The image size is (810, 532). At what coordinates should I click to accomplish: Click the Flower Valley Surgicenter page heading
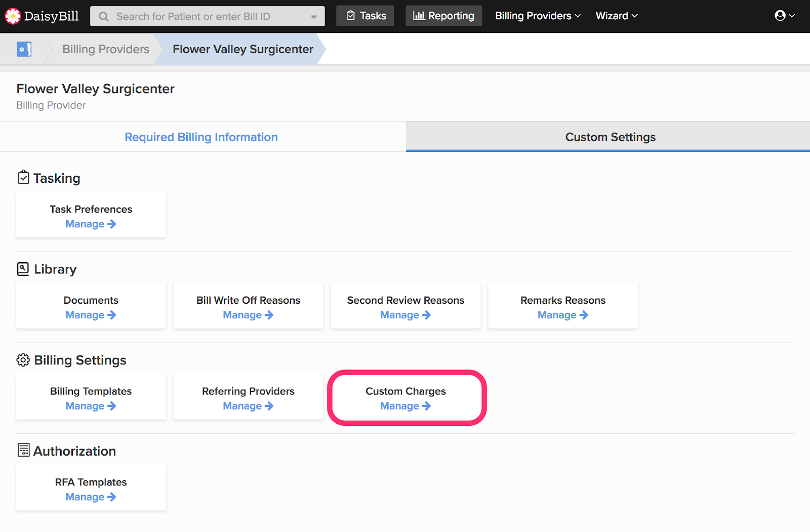(96, 89)
